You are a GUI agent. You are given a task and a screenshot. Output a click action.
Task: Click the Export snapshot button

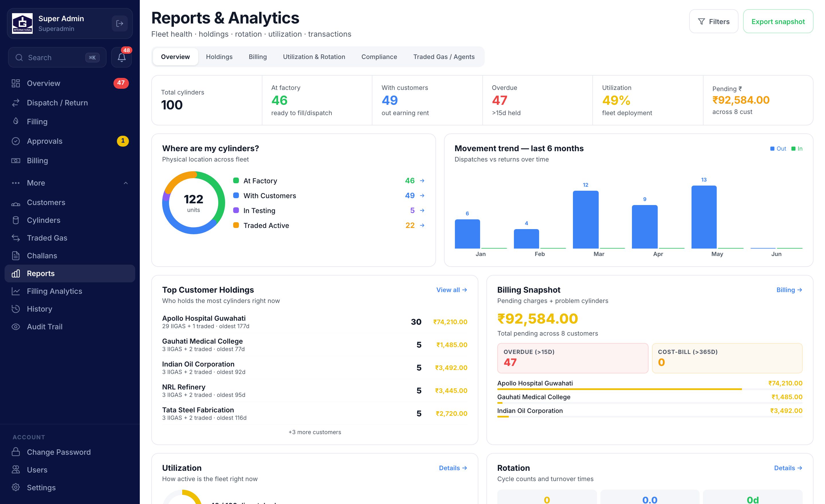click(x=778, y=21)
